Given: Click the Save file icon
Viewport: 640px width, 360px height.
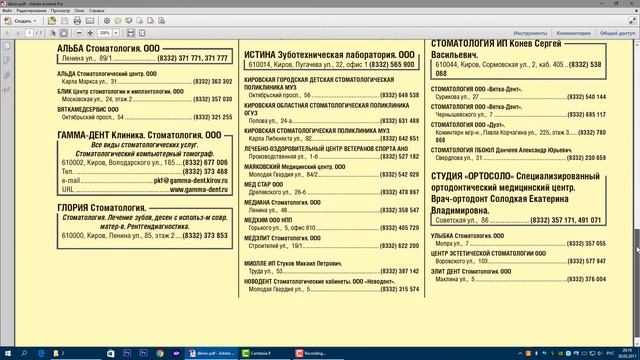Looking at the screenshot, I should pos(64,21).
